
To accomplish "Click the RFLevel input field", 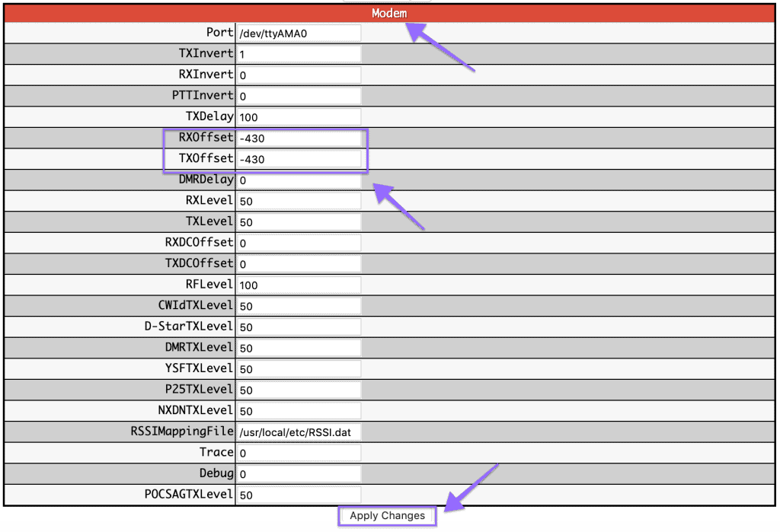I will point(299,285).
